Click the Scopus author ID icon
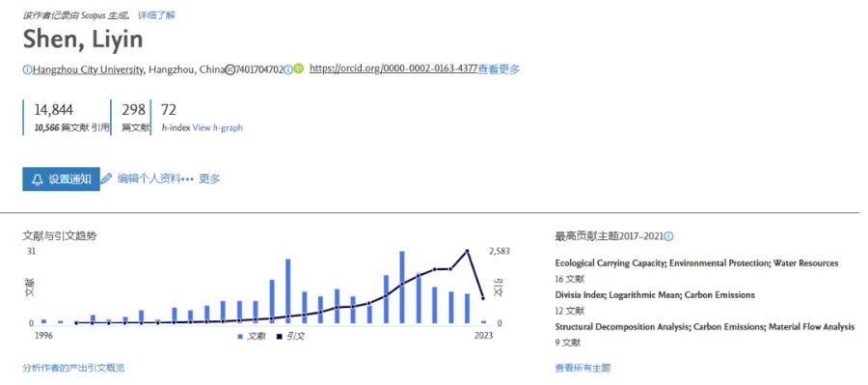This screenshot has width=868, height=385. point(230,69)
